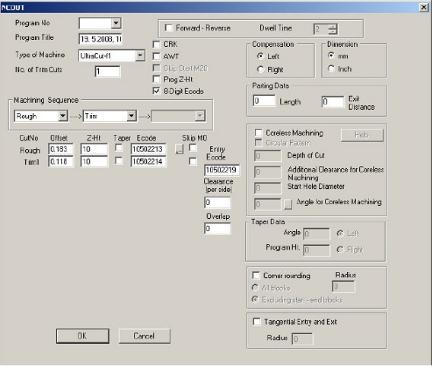The height and width of the screenshot is (366, 432).
Task: Uncheck the 8 Digit Ecode checkbox
Action: click(x=156, y=91)
